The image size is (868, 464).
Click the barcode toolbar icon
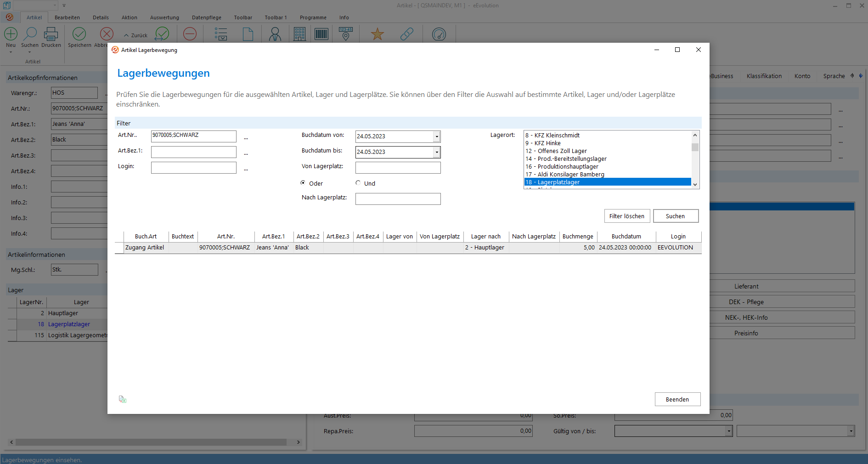(321, 34)
